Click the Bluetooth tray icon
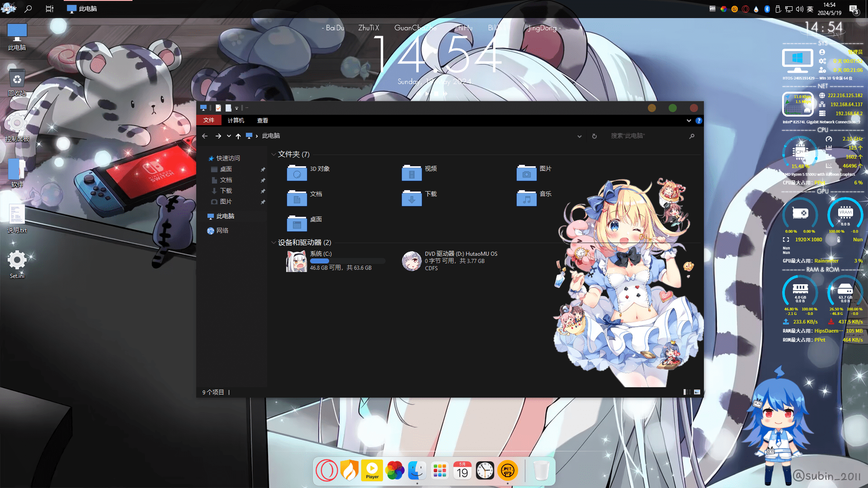Screen dimensions: 868x488 767,9
